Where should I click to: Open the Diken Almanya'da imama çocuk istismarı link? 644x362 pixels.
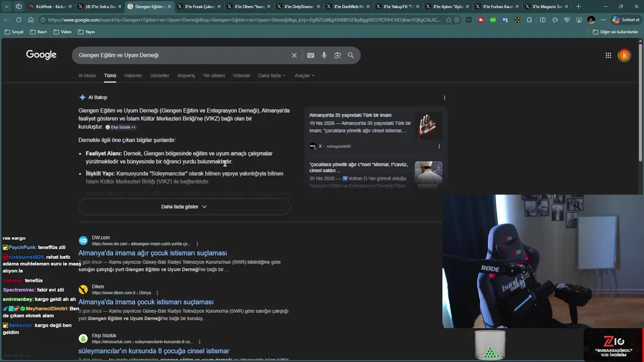[x=146, y=302]
